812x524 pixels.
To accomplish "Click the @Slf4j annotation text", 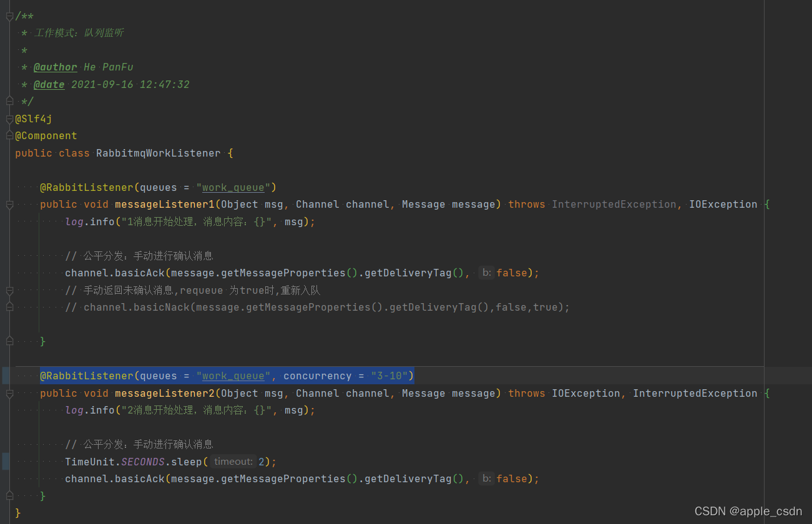I will click(x=34, y=119).
